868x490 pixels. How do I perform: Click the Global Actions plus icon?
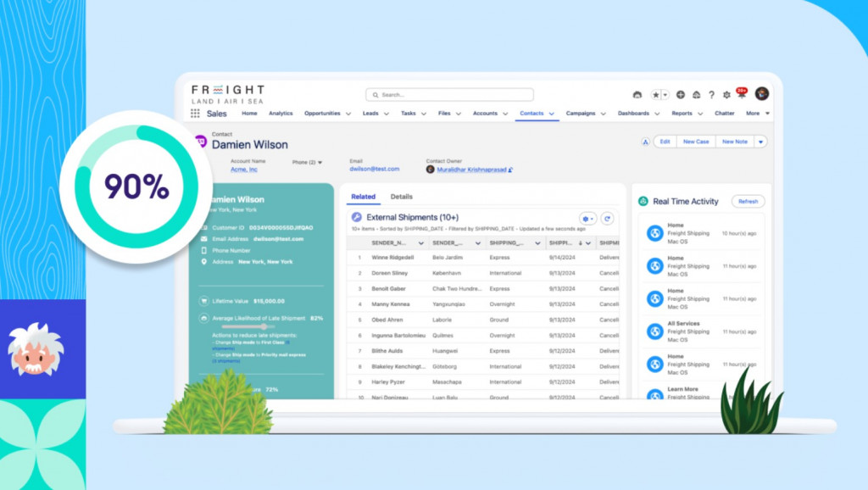point(681,95)
